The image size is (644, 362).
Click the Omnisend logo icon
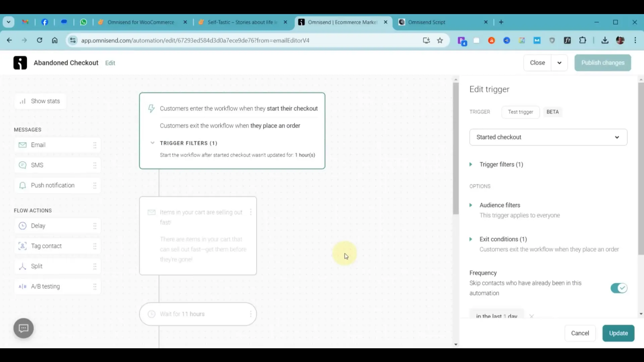(20, 63)
